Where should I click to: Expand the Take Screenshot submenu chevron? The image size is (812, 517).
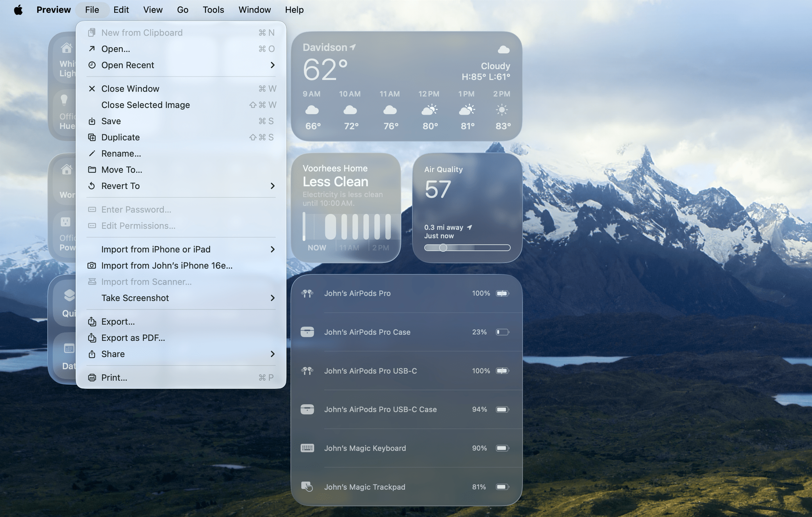click(272, 298)
